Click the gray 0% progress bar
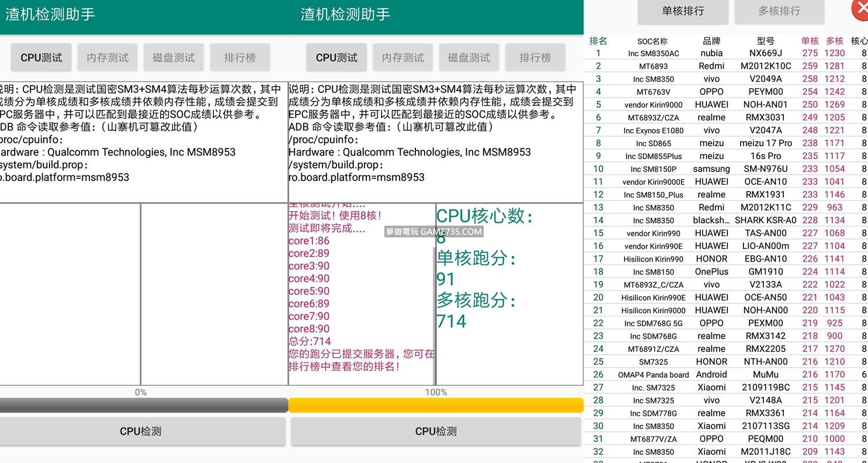 coord(141,405)
